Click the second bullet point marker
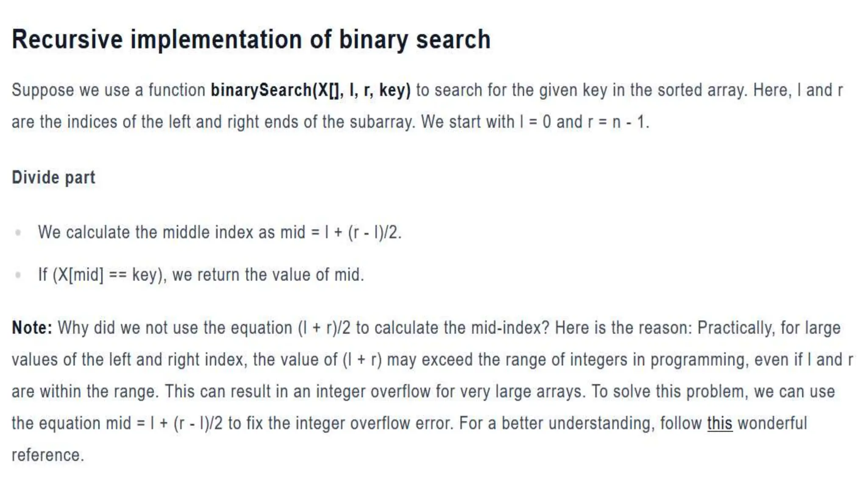 18,275
